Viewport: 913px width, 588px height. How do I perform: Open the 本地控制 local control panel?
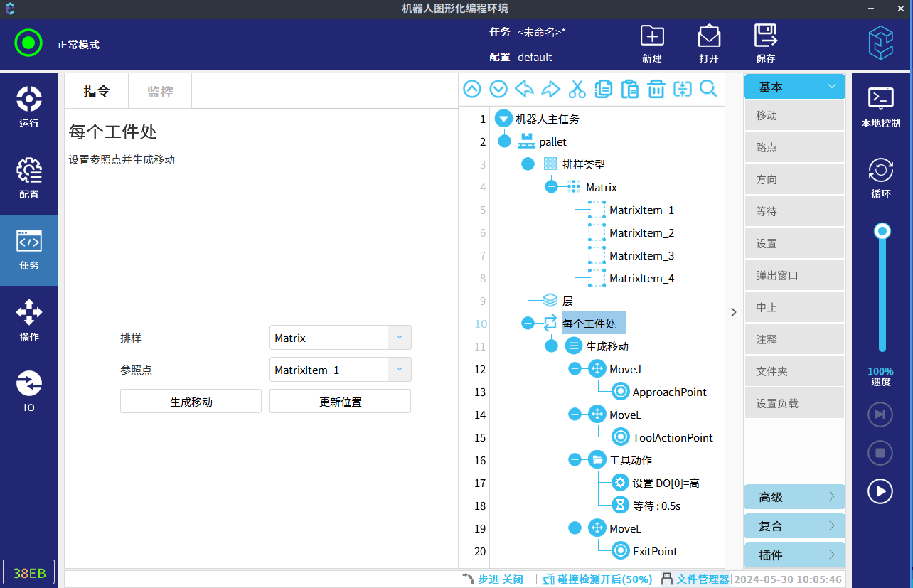881,107
